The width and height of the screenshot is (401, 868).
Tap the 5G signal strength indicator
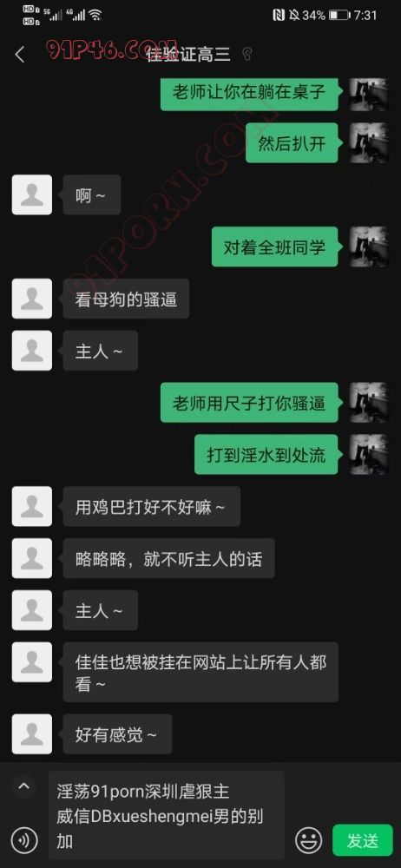[56, 15]
